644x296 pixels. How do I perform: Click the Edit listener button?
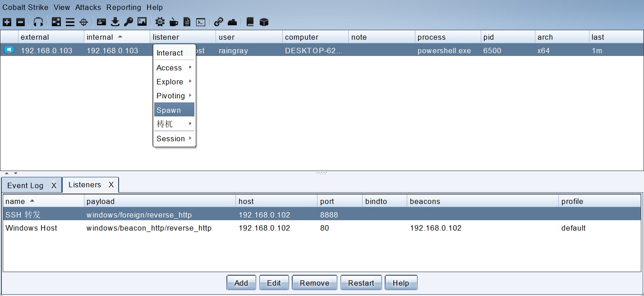point(274,283)
